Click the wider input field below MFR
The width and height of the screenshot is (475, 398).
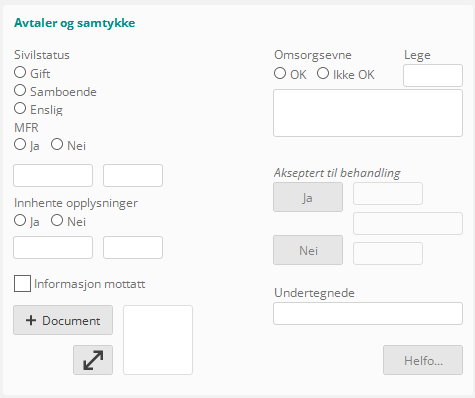tap(53, 175)
